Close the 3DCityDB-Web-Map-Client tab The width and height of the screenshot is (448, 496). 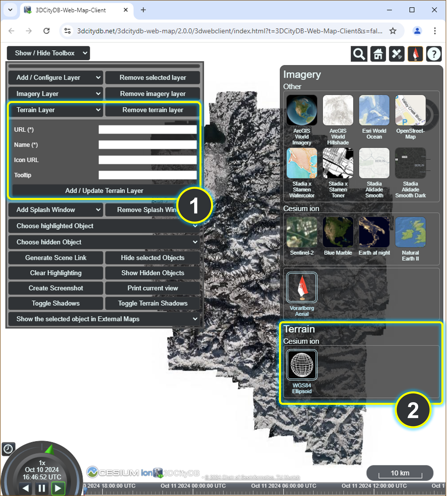[125, 10]
